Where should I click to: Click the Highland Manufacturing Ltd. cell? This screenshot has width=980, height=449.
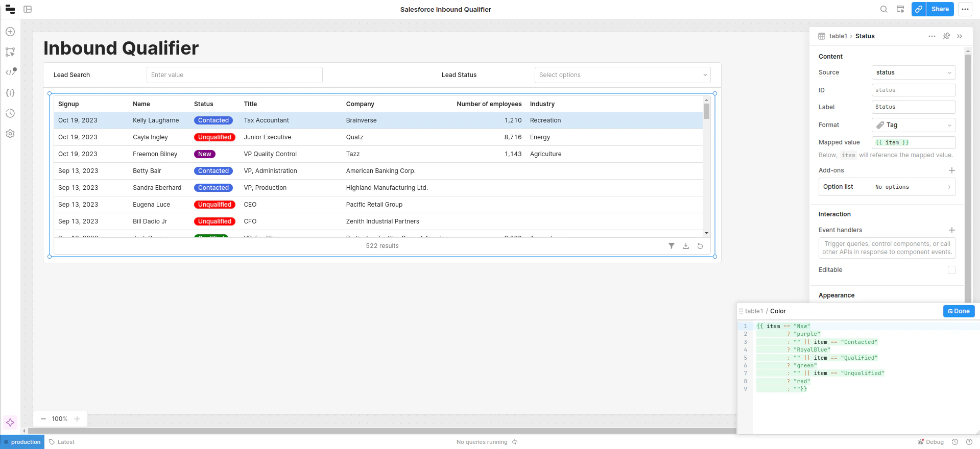coord(387,188)
